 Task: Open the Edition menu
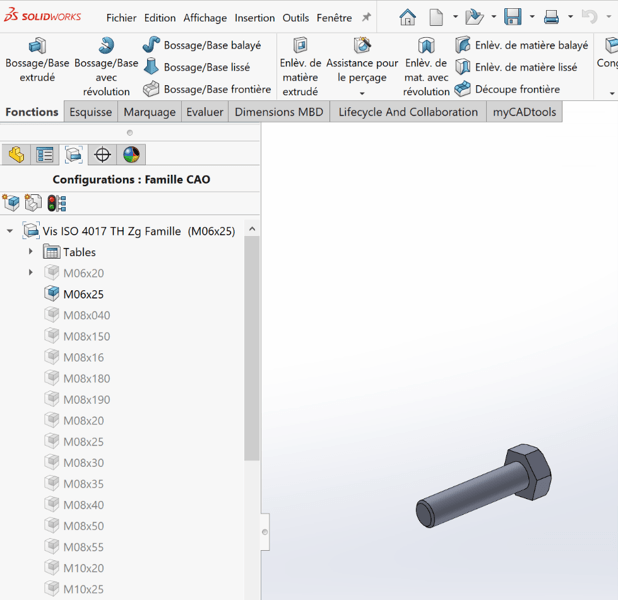coord(160,18)
